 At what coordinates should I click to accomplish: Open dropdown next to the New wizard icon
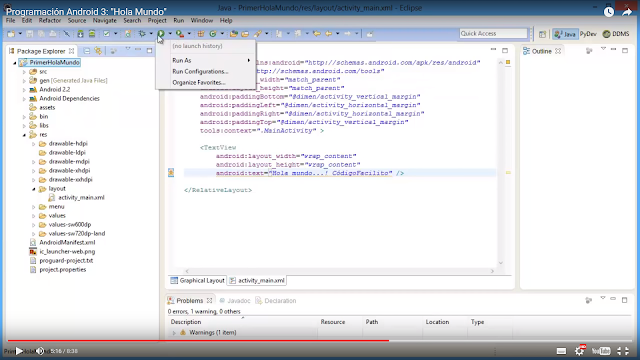coord(20,34)
